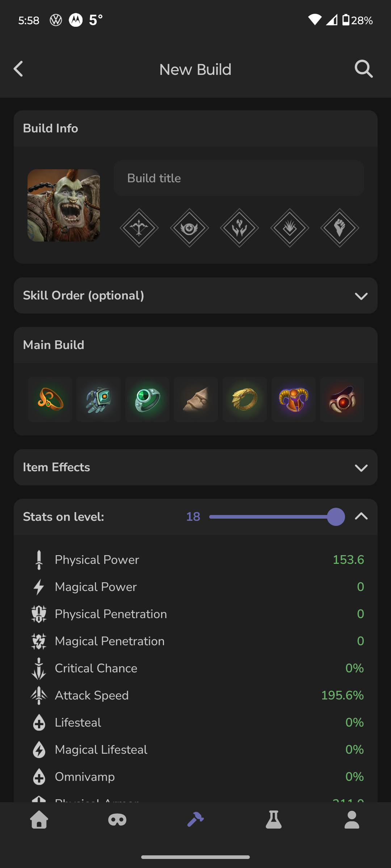Open the profile tab
The height and width of the screenshot is (868, 391).
click(x=352, y=820)
